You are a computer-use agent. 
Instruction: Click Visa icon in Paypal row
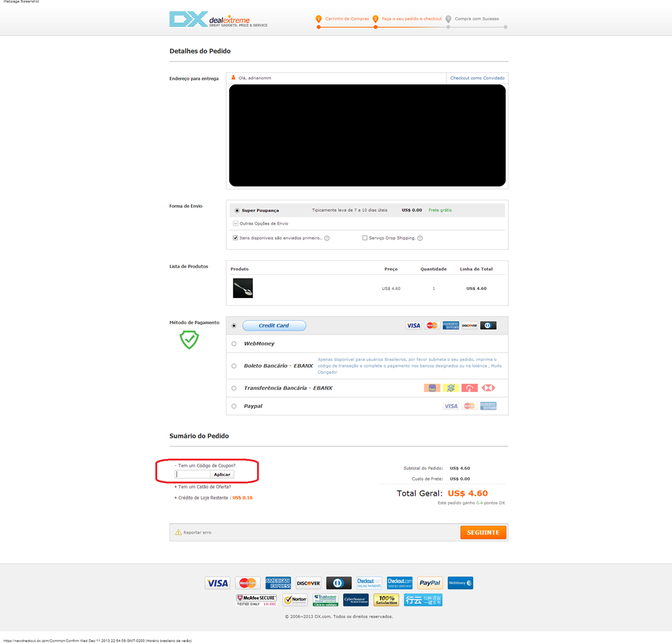tap(451, 406)
